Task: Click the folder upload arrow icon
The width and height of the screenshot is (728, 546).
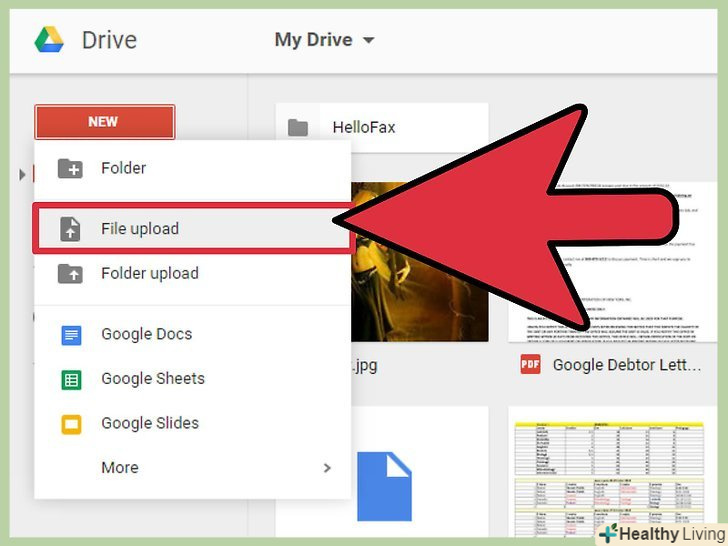Action: pos(70,274)
